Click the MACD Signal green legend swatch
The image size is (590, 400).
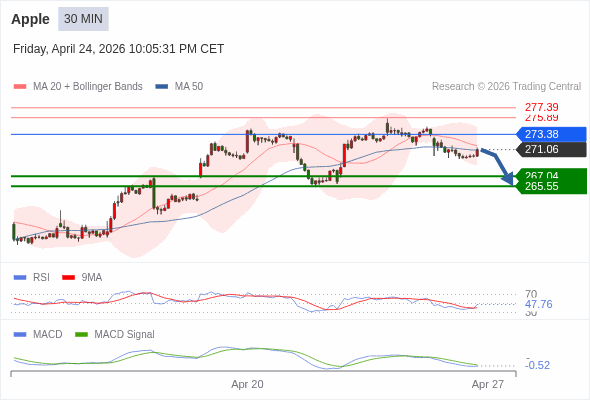click(x=81, y=334)
